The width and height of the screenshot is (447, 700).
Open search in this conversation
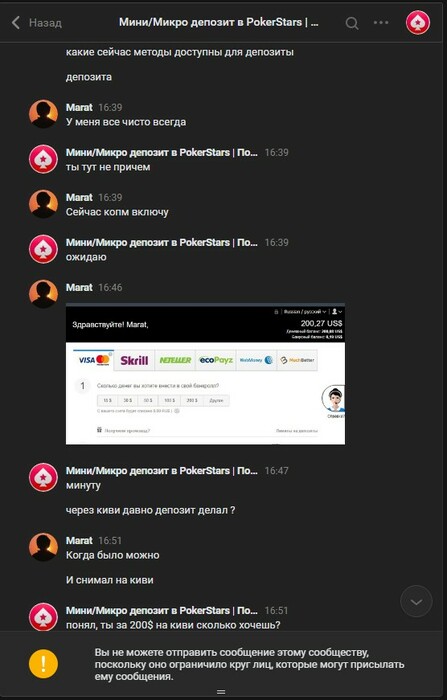point(352,23)
